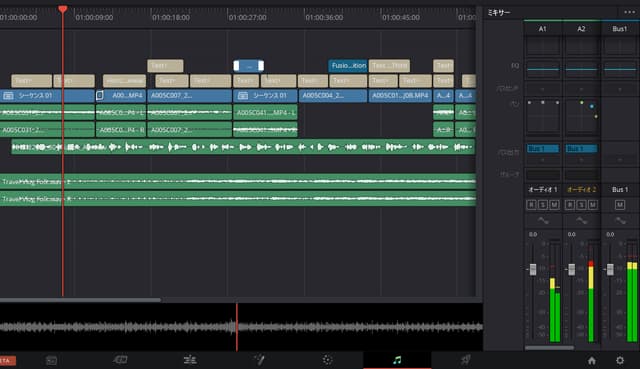Mute (M) the Audio 1 channel

(x=554, y=205)
